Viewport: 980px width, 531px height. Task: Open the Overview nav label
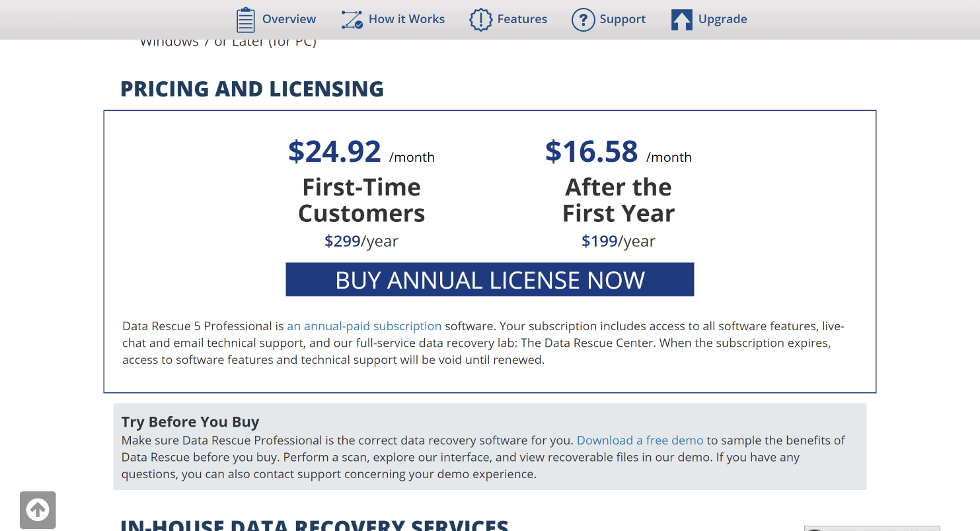tap(289, 19)
